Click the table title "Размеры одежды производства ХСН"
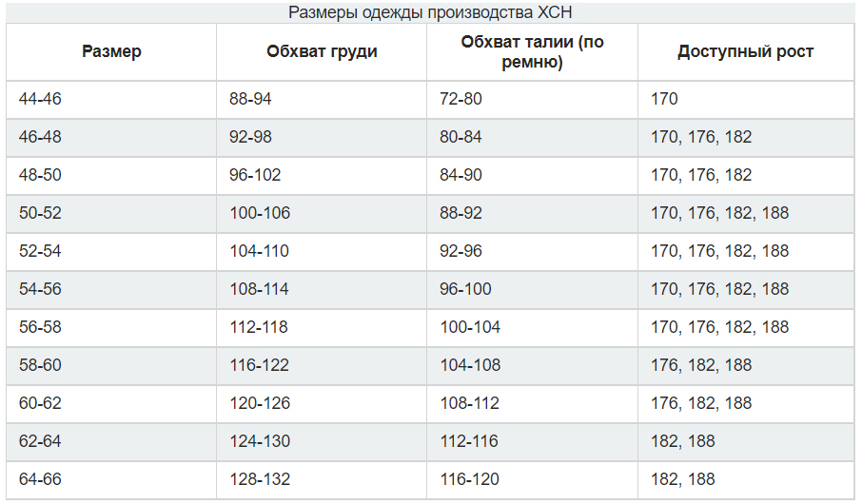 430,12
